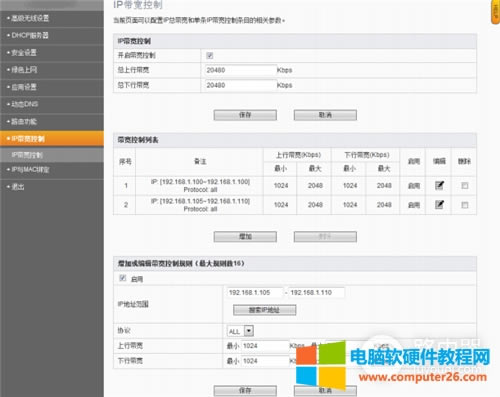Screen dimensions: 500x397
Task: Toggle 启用 checkbox in rule editor
Action: [123, 278]
